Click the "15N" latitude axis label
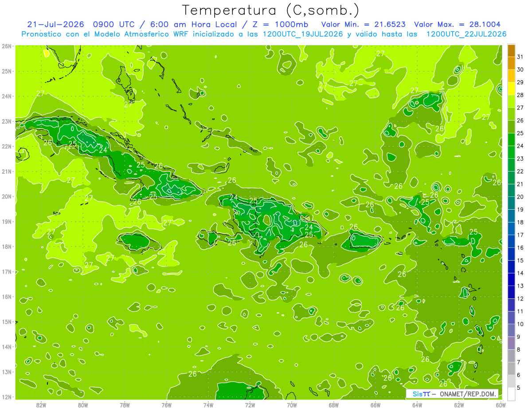 coord(7,321)
